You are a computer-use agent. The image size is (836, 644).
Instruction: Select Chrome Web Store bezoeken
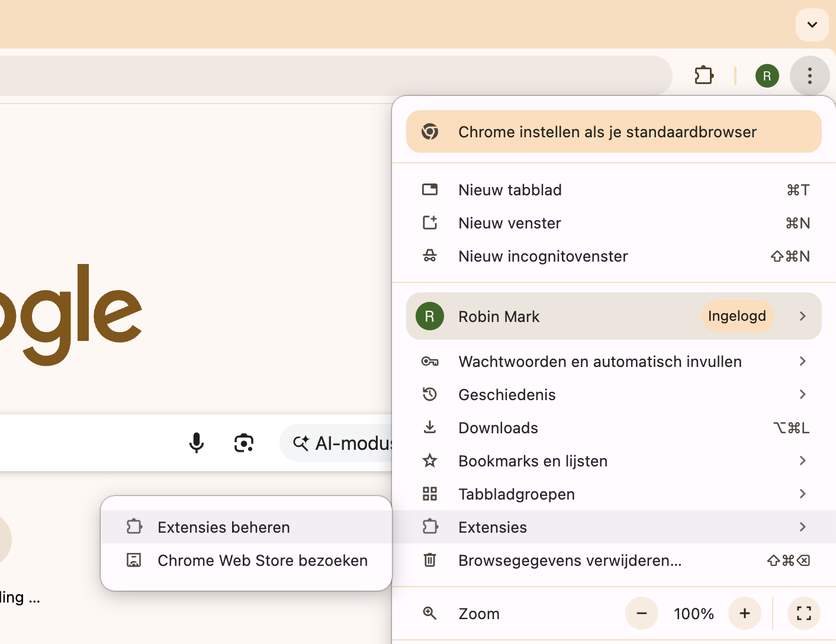pyautogui.click(x=262, y=561)
